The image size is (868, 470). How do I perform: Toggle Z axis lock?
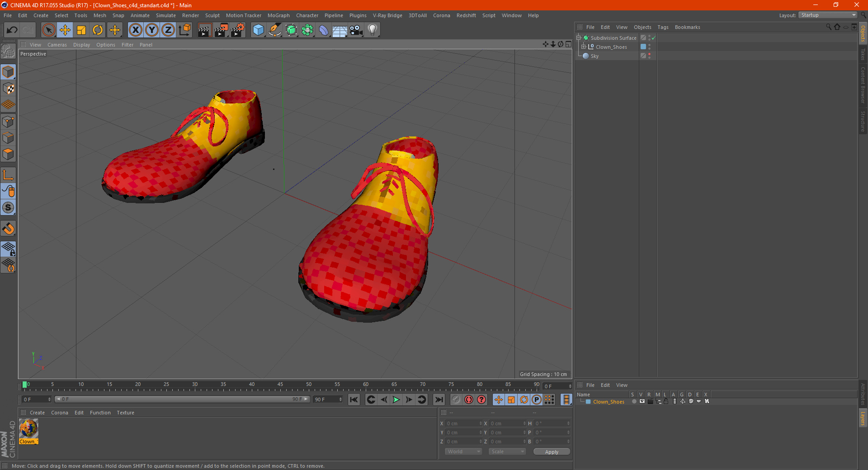[168, 30]
